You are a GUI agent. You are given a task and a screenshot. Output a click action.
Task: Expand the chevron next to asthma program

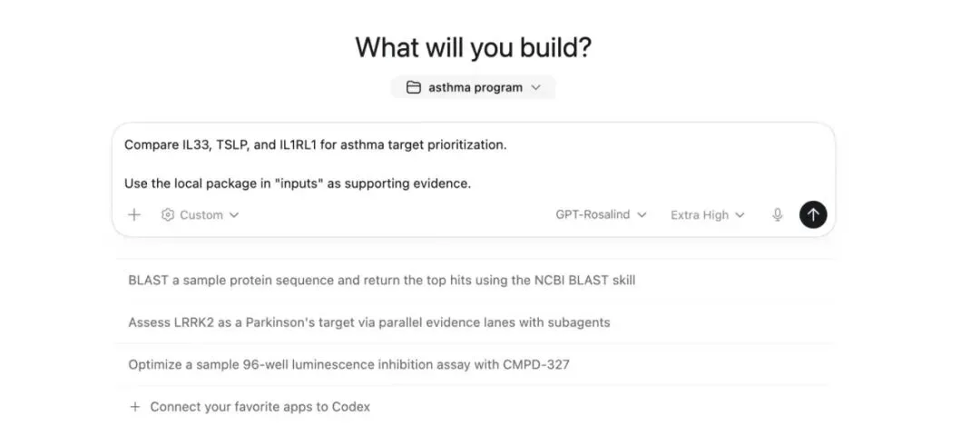(535, 88)
